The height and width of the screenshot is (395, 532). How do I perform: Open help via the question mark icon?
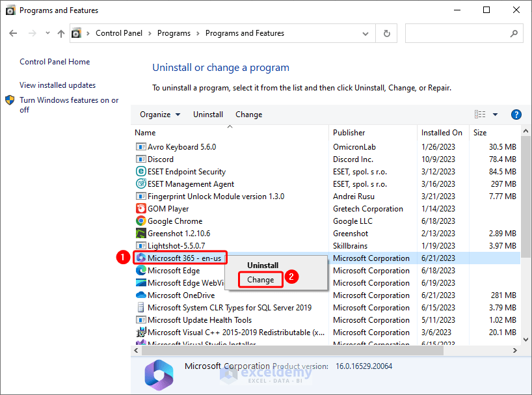[516, 114]
